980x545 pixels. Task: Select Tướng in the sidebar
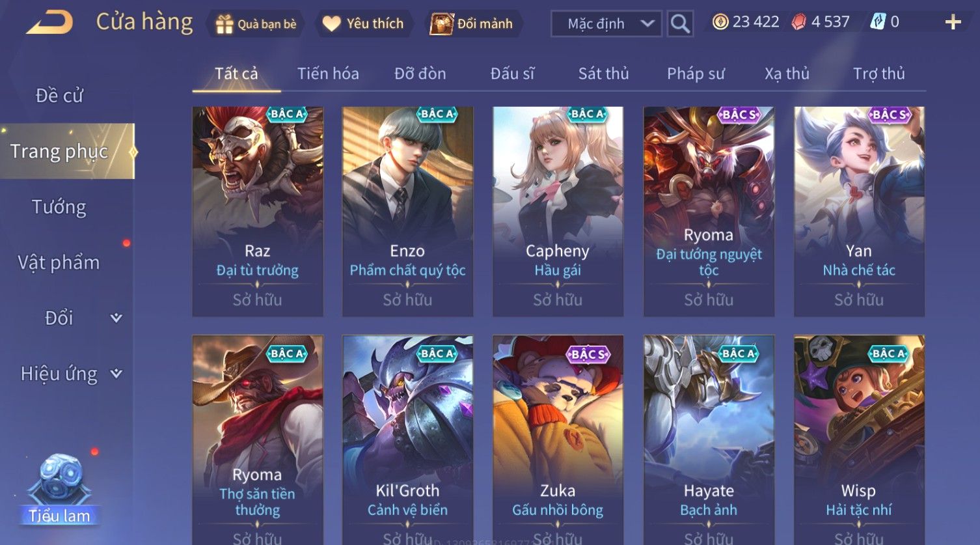[59, 207]
